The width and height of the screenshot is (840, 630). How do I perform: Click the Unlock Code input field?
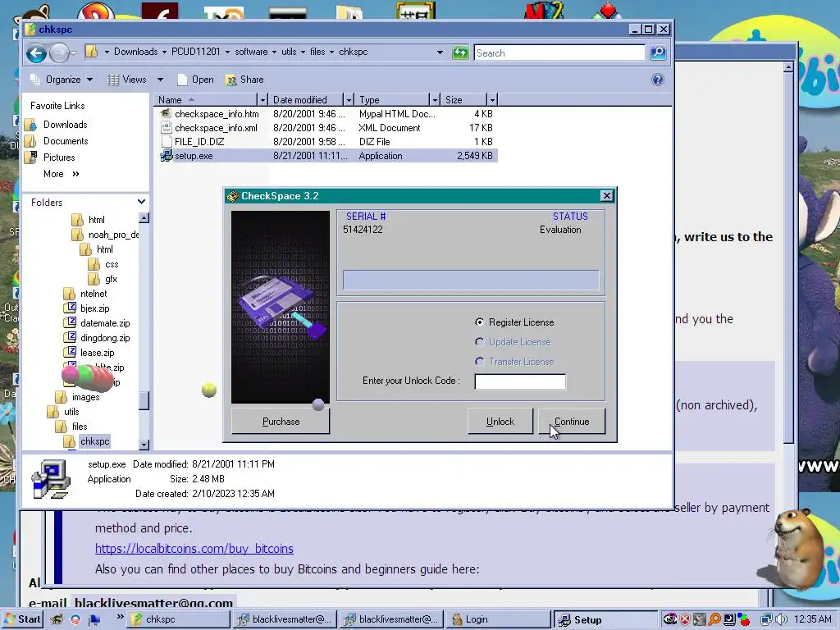point(519,381)
